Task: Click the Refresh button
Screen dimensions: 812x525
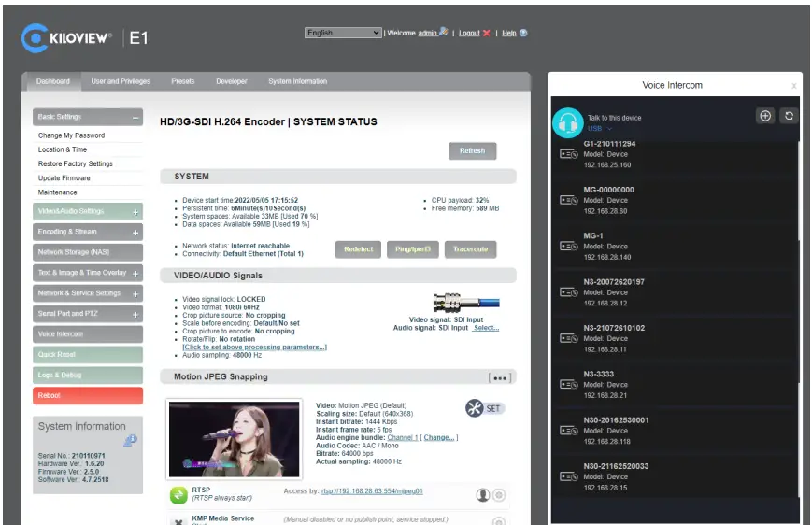Action: click(472, 150)
